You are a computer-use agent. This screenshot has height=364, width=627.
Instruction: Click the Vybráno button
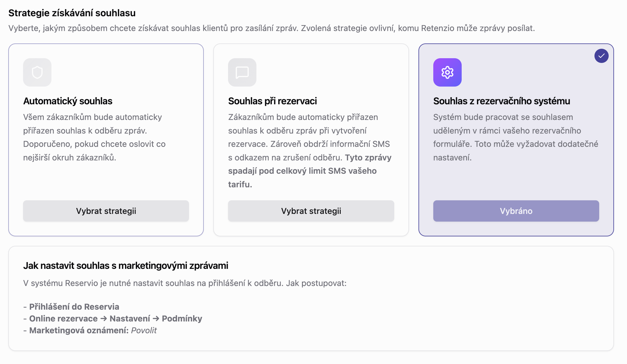tap(516, 211)
